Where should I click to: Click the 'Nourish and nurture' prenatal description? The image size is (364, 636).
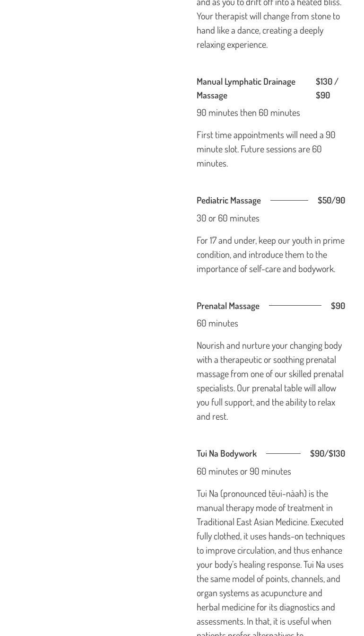[270, 380]
